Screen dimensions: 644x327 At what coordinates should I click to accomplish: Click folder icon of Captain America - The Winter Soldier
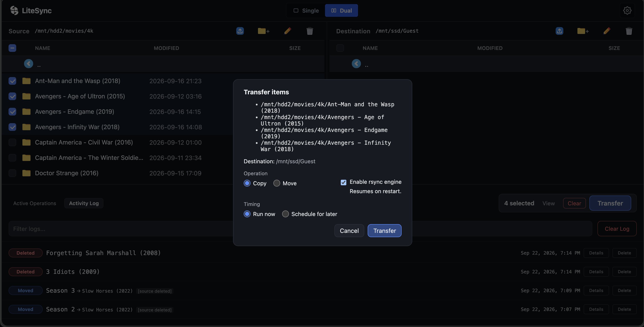26,158
